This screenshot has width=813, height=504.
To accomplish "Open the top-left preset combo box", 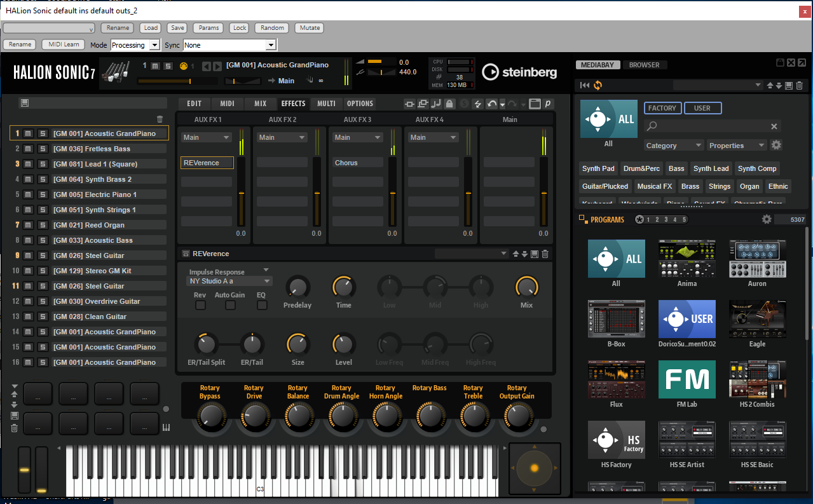I will [49, 28].
